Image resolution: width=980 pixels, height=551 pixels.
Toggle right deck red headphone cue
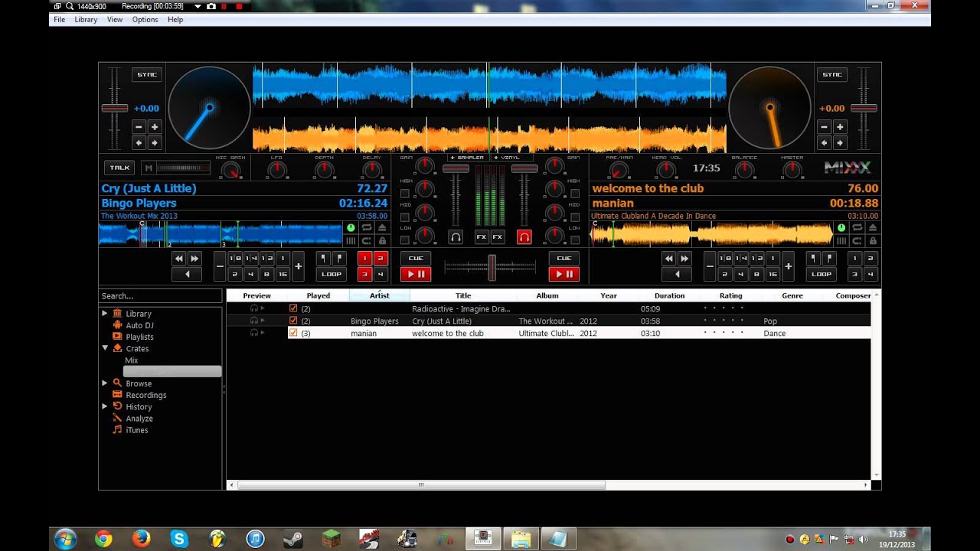pos(524,237)
